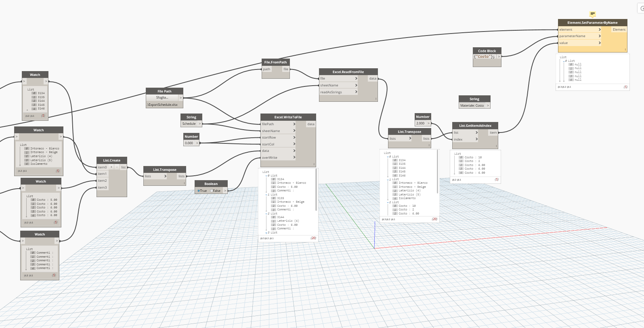Remove an input with List.Create minus button
Viewport: 644px width, 328px height.
[117, 167]
